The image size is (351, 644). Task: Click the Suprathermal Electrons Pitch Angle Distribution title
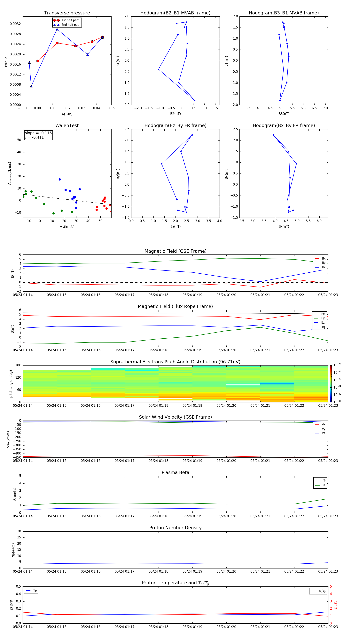click(x=175, y=362)
